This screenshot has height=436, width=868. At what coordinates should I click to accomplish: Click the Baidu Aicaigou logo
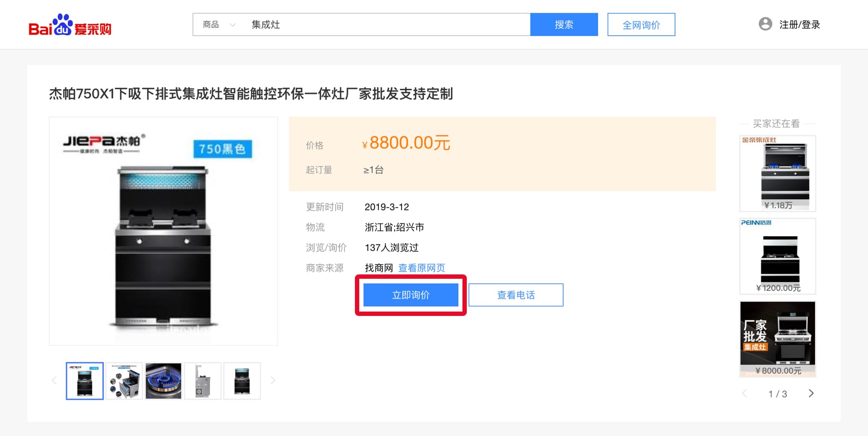click(x=70, y=25)
